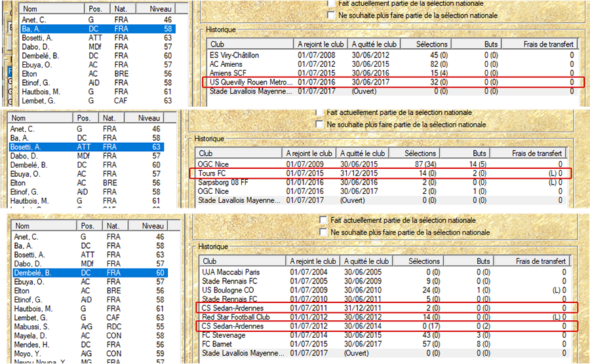This screenshot has width=590, height=364.
Task: Sort by Sélections header in Dembelé history
Action: click(418, 261)
